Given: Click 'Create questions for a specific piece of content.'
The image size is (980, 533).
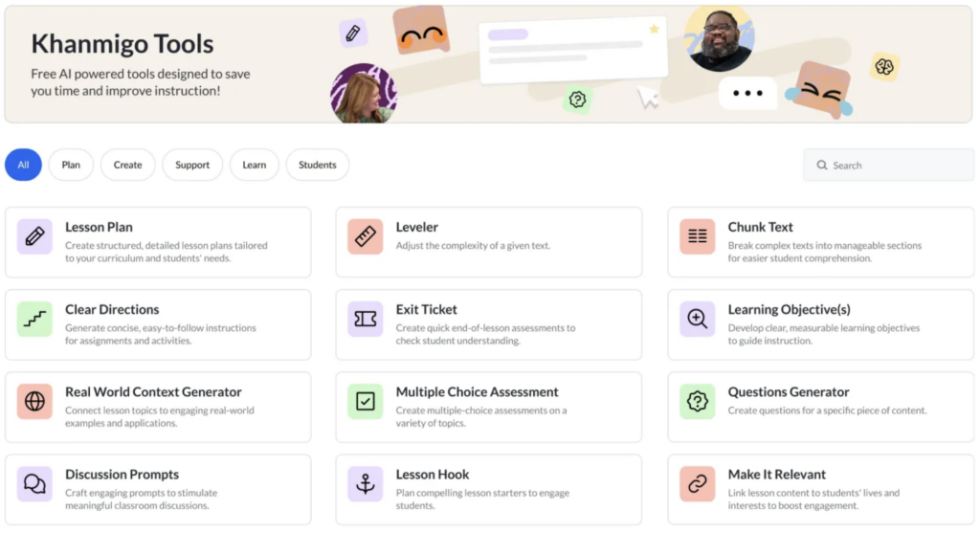Looking at the screenshot, I should 827,411.
